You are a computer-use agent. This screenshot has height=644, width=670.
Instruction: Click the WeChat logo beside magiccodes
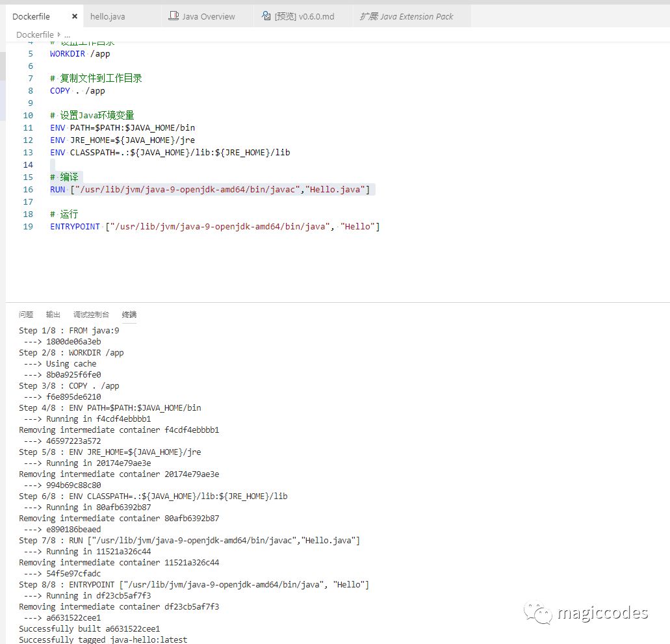coord(539,613)
